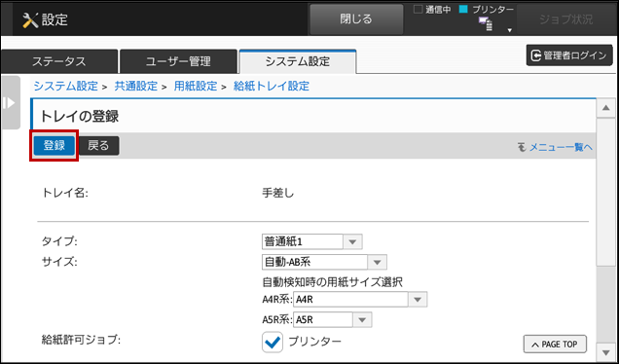Open the printer status icon
The width and height of the screenshot is (619, 364).
[x=486, y=24]
